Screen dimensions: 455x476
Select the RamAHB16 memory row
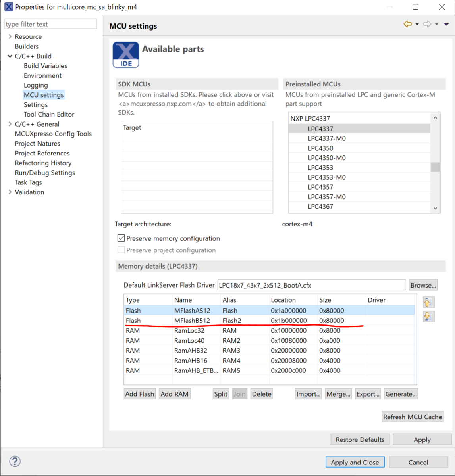click(x=270, y=360)
